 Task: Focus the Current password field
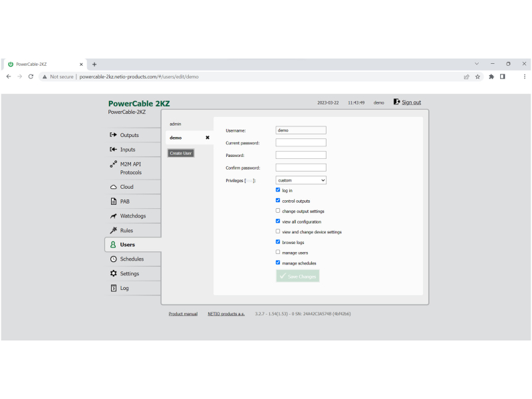301,142
